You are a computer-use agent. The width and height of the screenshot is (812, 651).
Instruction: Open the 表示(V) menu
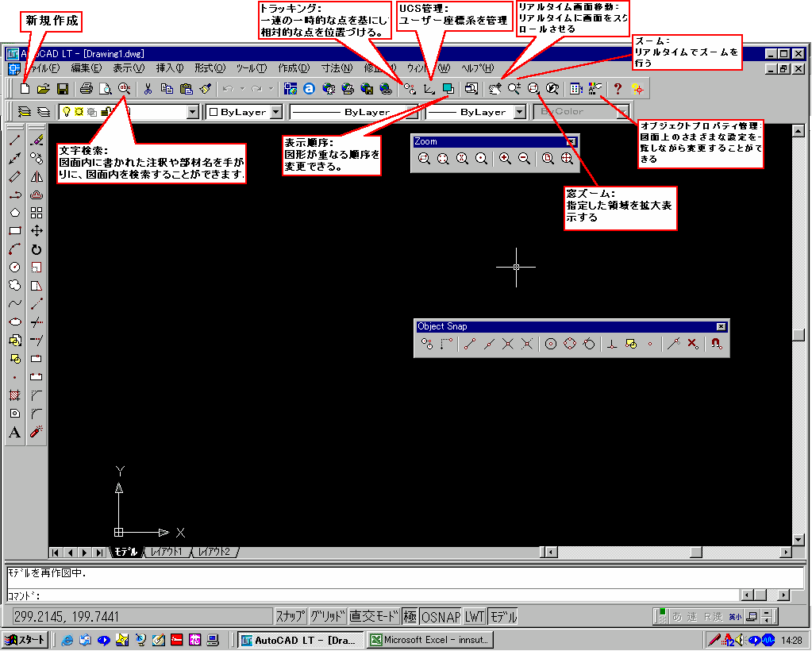tap(129, 67)
